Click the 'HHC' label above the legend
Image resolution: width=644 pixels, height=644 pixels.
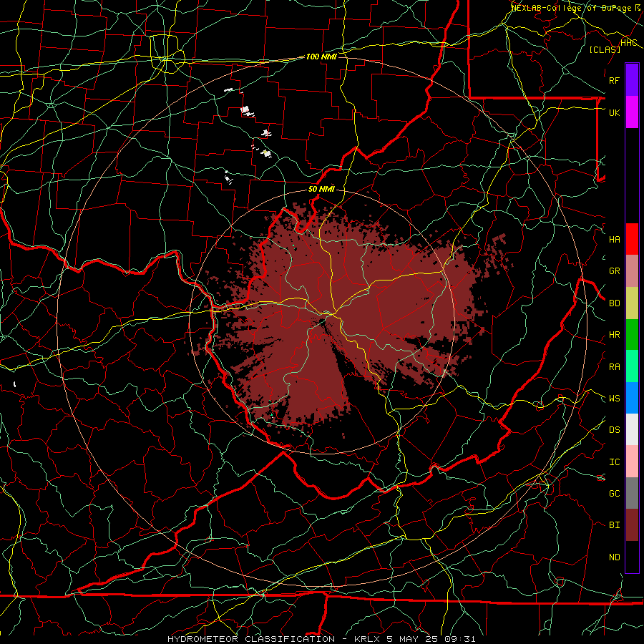(x=628, y=42)
